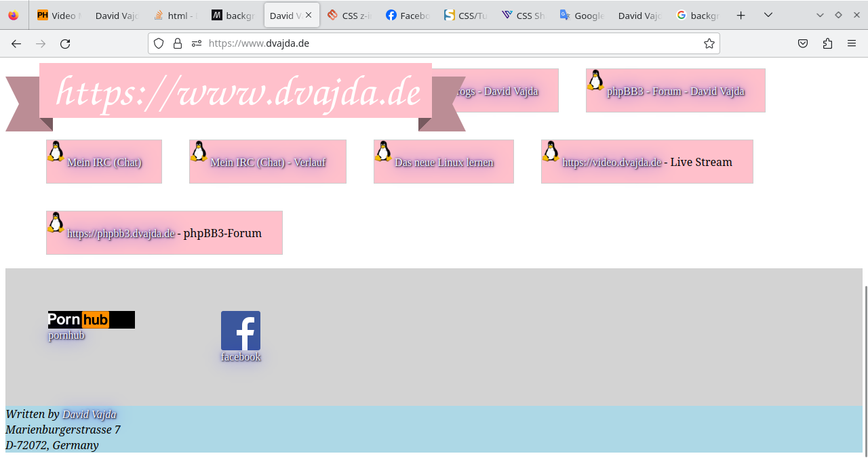Switch to the Facebook tab

(408, 15)
